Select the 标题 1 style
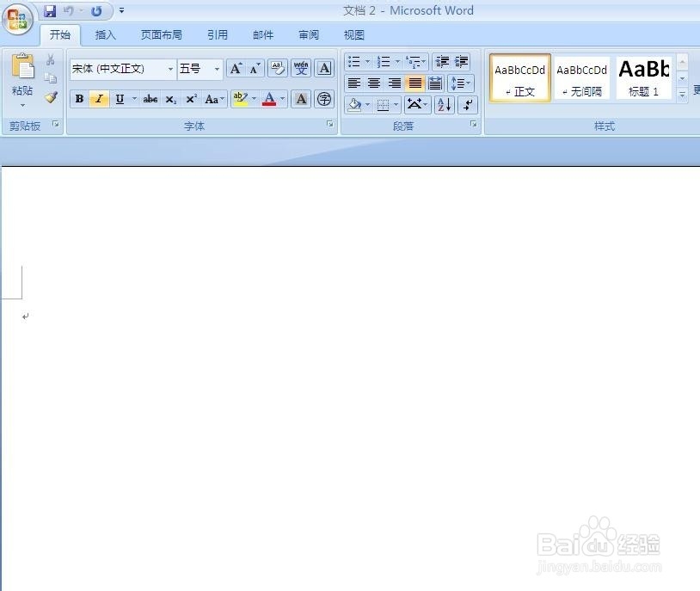This screenshot has height=591, width=700. click(x=644, y=78)
